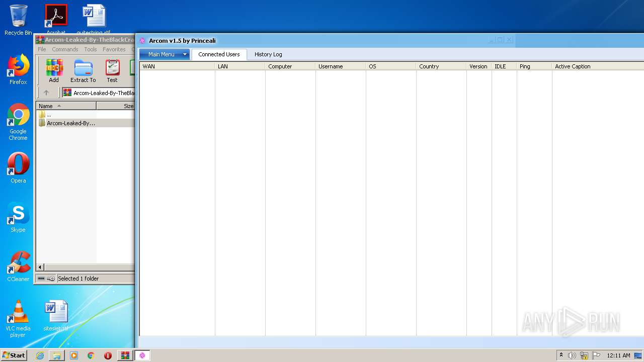The width and height of the screenshot is (644, 362).
Task: Sort by the LAN column header
Action: [240, 66]
